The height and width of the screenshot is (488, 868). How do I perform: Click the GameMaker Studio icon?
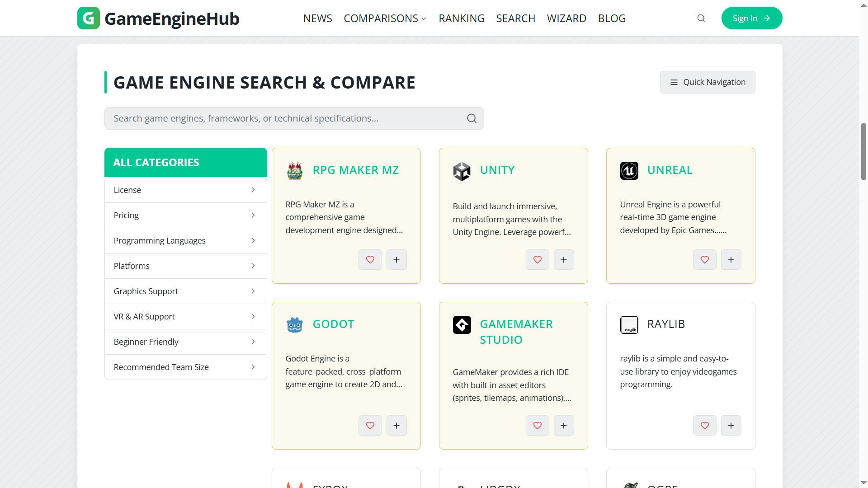pos(462,325)
